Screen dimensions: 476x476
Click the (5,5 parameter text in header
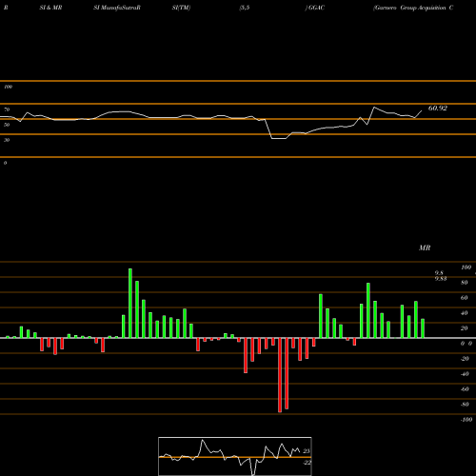click(245, 8)
